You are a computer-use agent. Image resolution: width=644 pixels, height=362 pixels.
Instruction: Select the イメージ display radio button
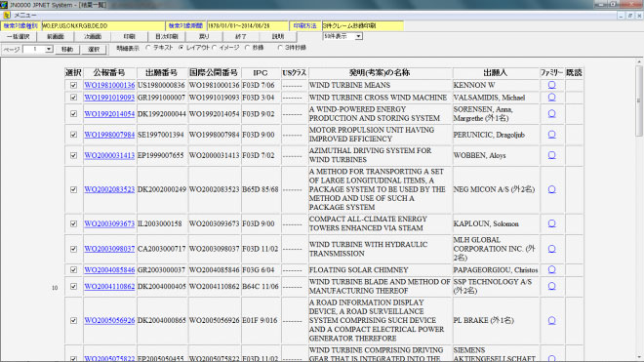coord(214,48)
